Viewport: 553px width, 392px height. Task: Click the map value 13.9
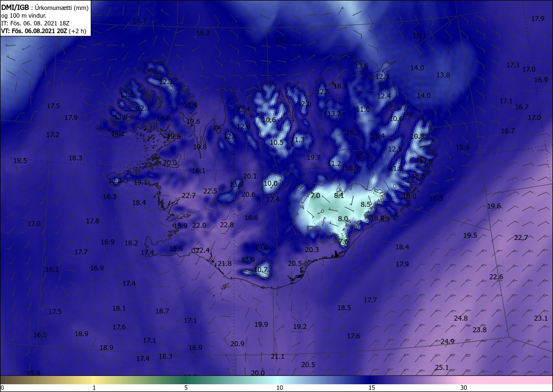click(x=248, y=259)
